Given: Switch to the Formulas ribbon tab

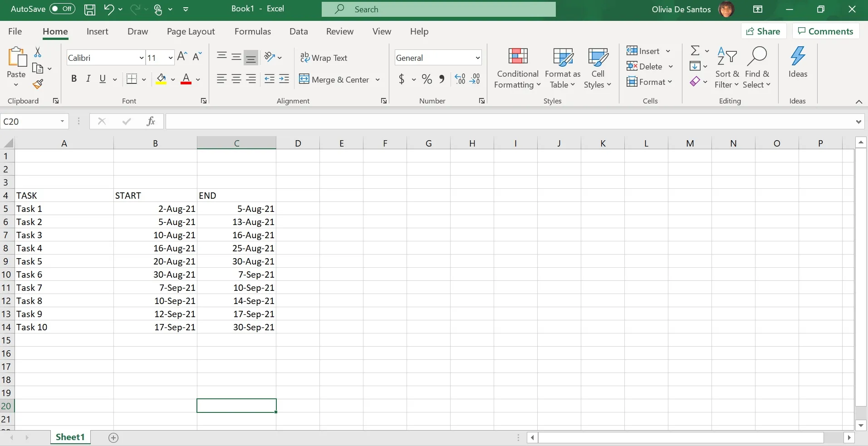Looking at the screenshot, I should (x=253, y=31).
